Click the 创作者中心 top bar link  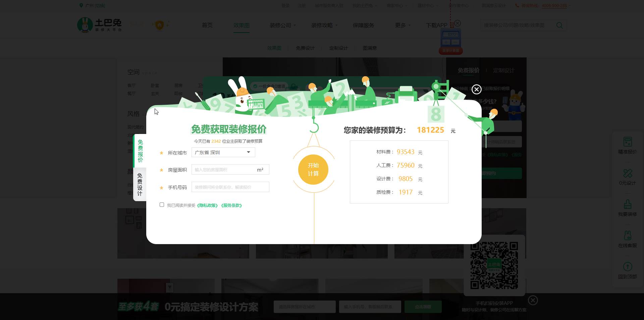click(459, 5)
